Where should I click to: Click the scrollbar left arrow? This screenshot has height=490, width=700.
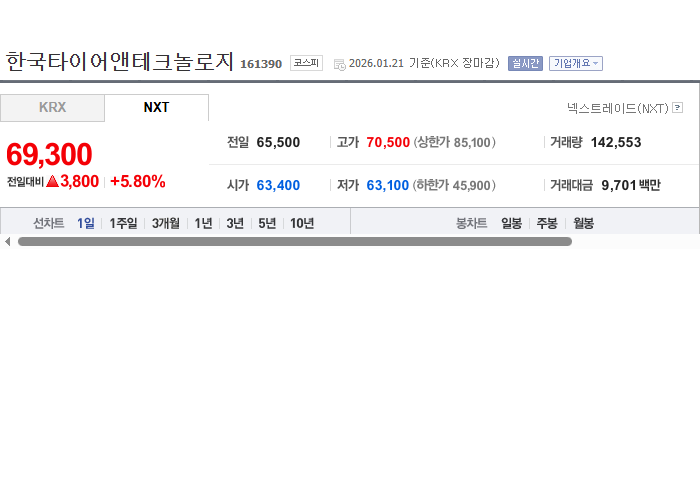click(8, 241)
